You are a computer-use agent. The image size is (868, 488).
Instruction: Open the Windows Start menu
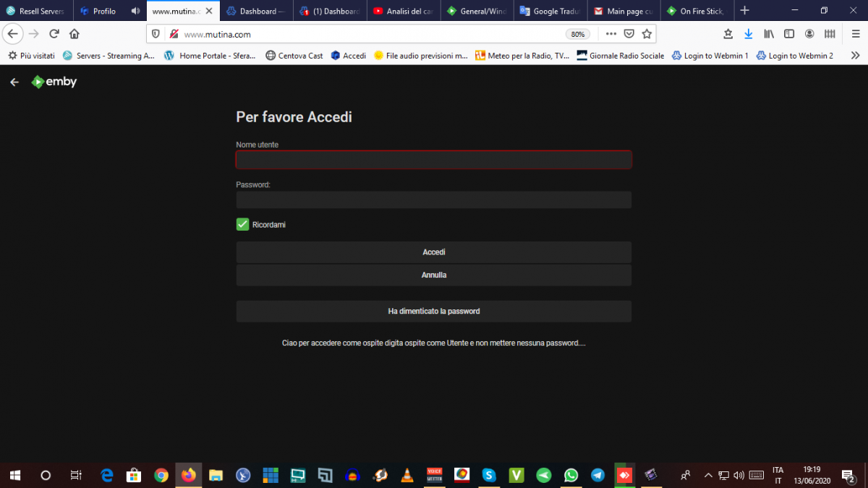coord(14,475)
